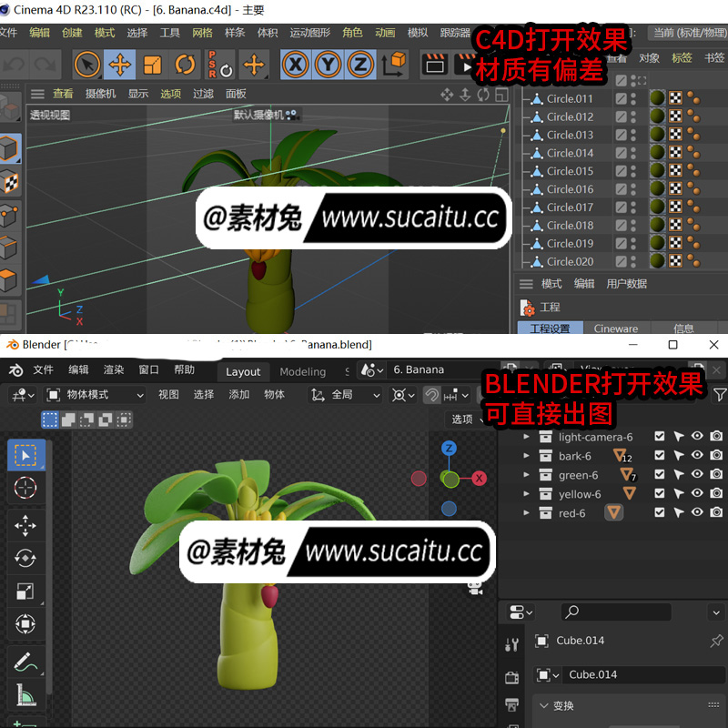Expand the bark-6 collection
This screenshot has height=728, width=728.
pos(527,456)
